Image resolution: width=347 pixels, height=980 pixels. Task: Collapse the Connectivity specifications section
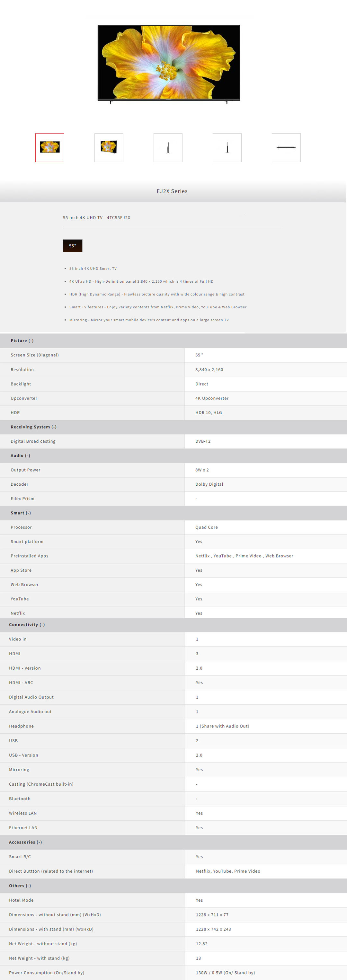(27, 624)
